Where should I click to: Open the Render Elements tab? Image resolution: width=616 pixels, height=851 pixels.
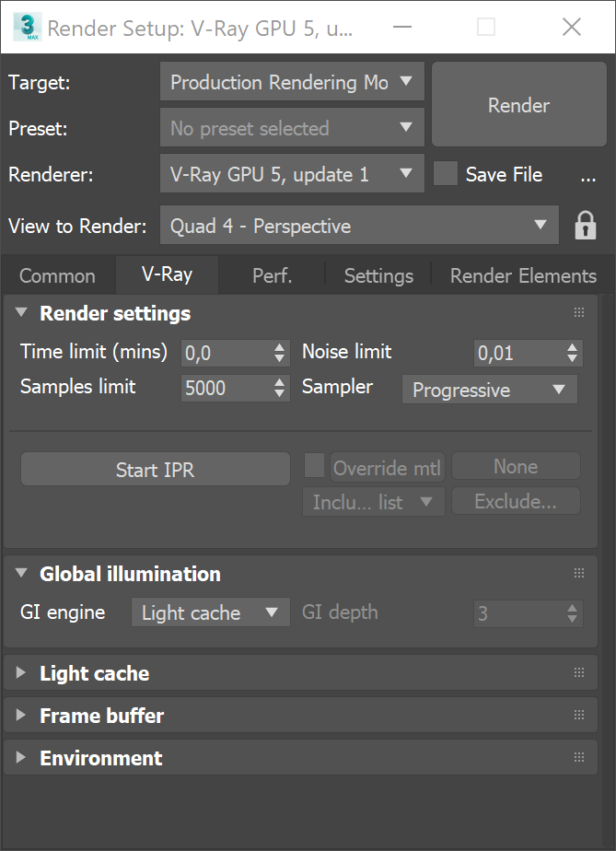(522, 275)
